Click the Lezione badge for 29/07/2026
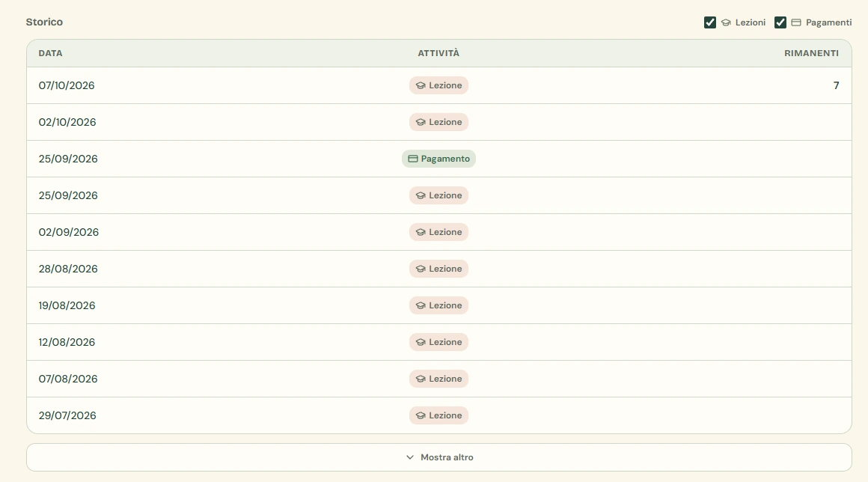Screen dimensions: 868x482 (x=438, y=415)
